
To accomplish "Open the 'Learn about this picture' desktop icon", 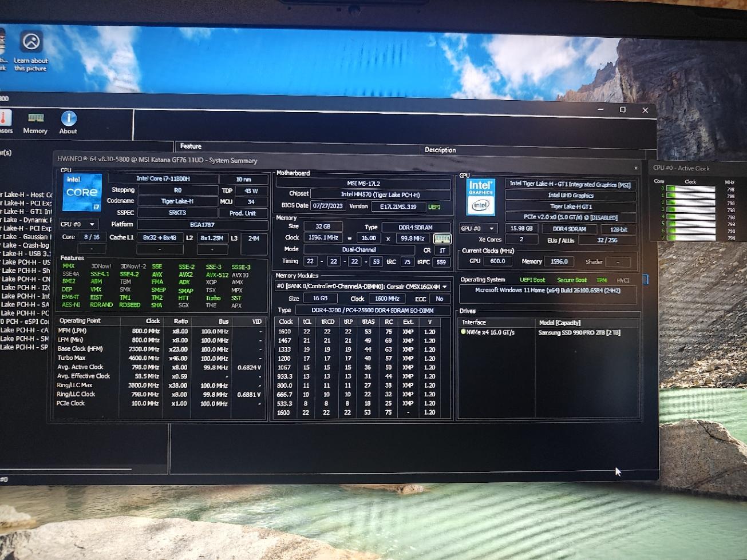I will click(x=31, y=51).
